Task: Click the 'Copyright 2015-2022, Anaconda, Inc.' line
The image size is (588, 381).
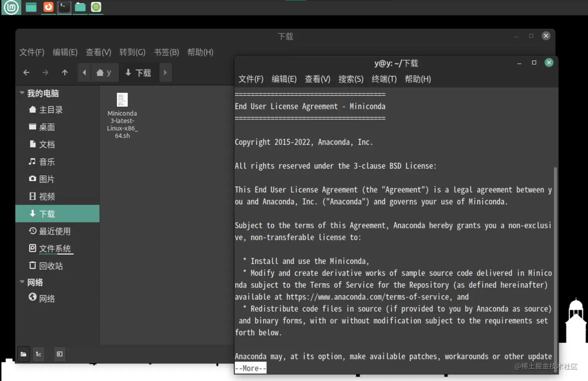Action: pyautogui.click(x=304, y=142)
